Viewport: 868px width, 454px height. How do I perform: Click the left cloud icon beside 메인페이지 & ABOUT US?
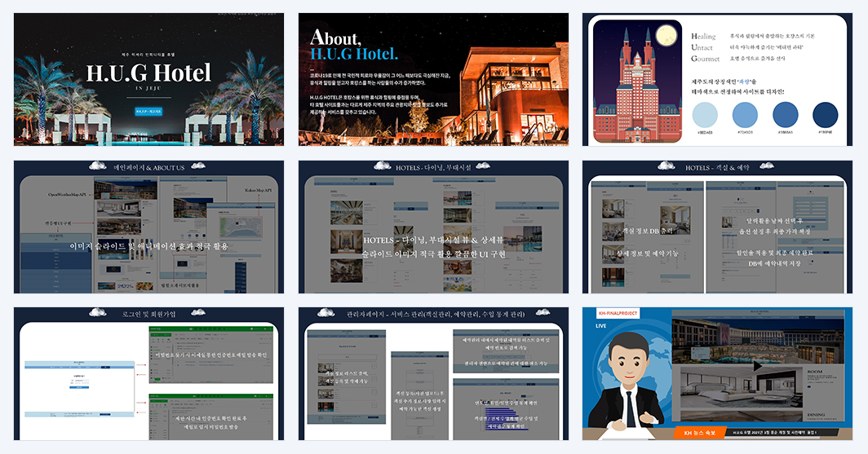coord(98,166)
